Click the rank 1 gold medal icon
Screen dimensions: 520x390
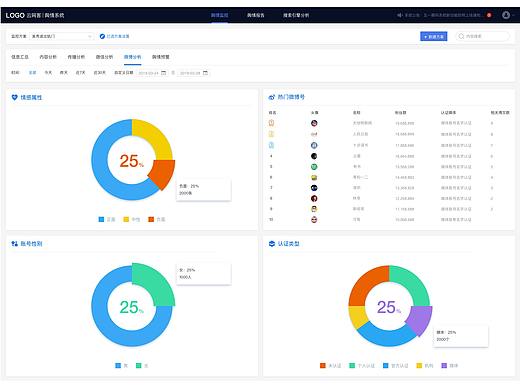click(x=271, y=123)
